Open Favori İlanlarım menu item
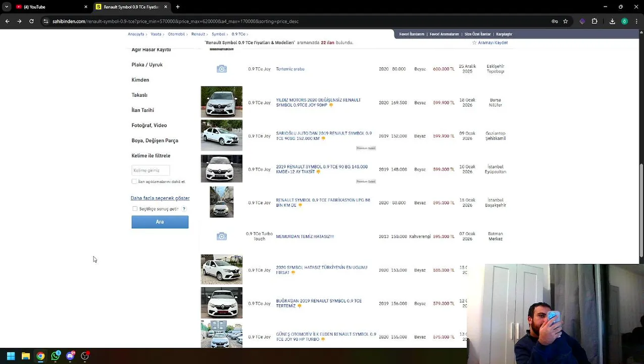 tap(412, 34)
